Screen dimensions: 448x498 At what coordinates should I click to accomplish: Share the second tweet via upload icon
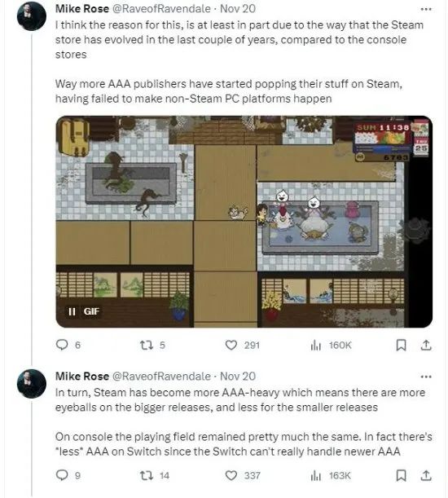[x=426, y=475]
